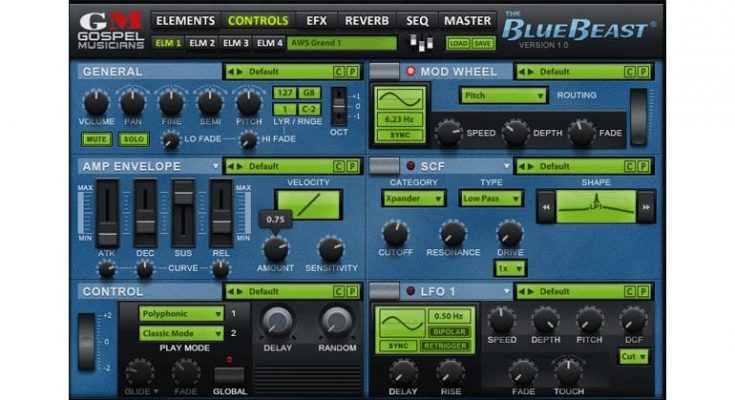Screen dimensions: 735x400
Task: Turn the Volume knob in General
Action: (95, 102)
